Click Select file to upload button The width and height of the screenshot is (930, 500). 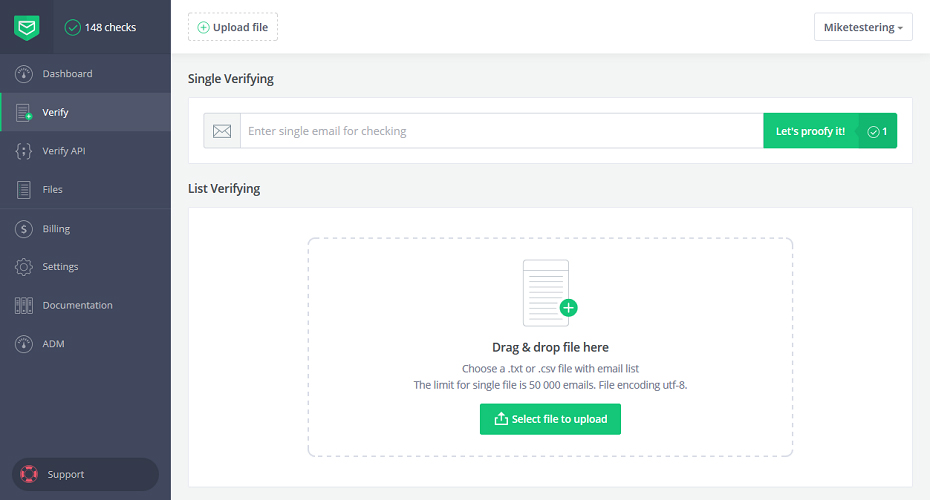pos(550,419)
